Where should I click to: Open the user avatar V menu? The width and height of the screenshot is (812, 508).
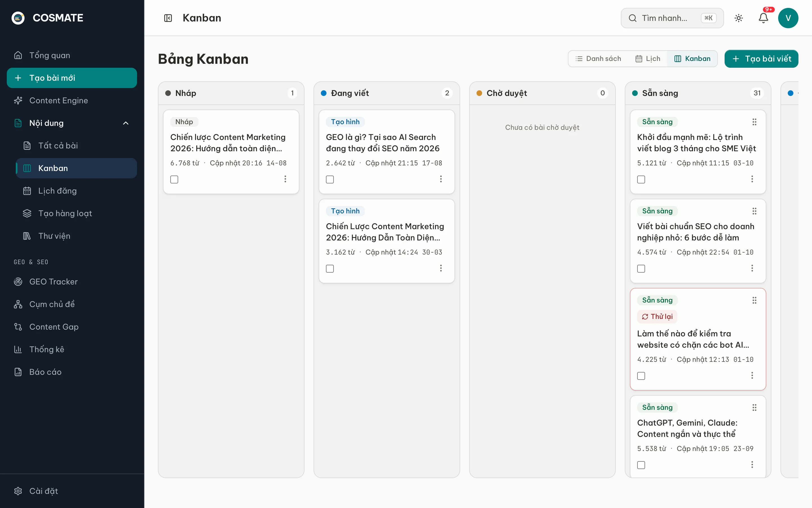[788, 18]
